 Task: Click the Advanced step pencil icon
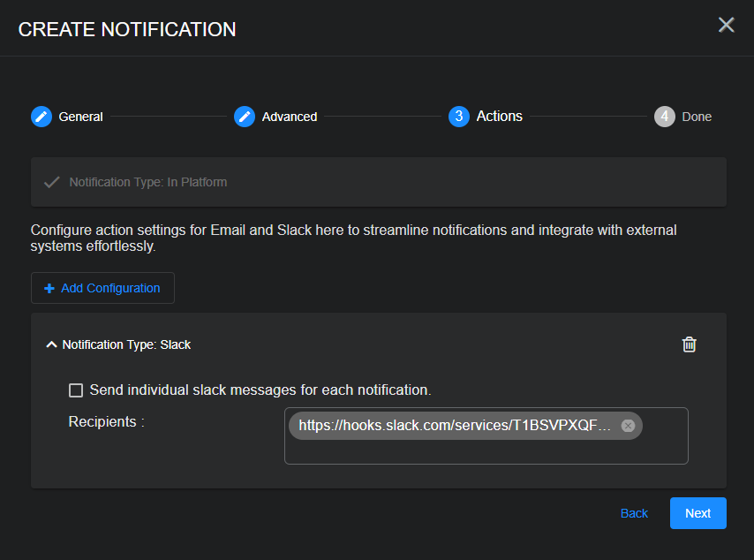tap(245, 117)
